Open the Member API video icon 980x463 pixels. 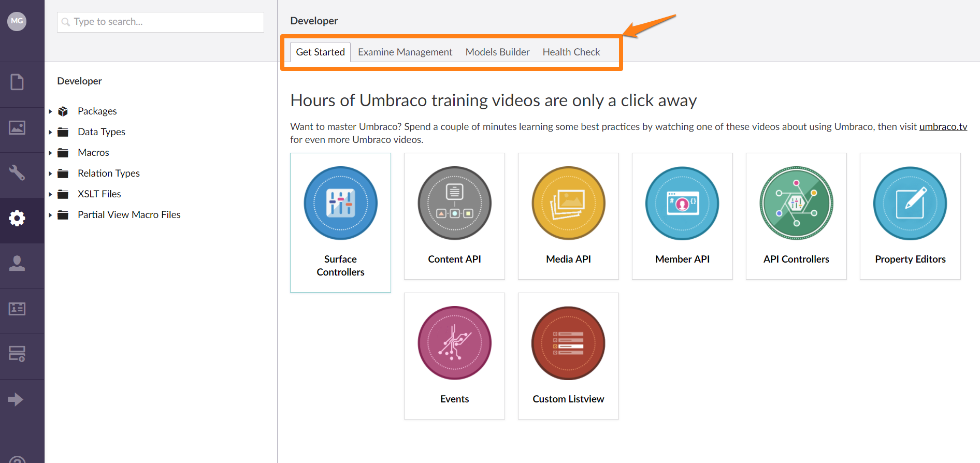click(682, 203)
